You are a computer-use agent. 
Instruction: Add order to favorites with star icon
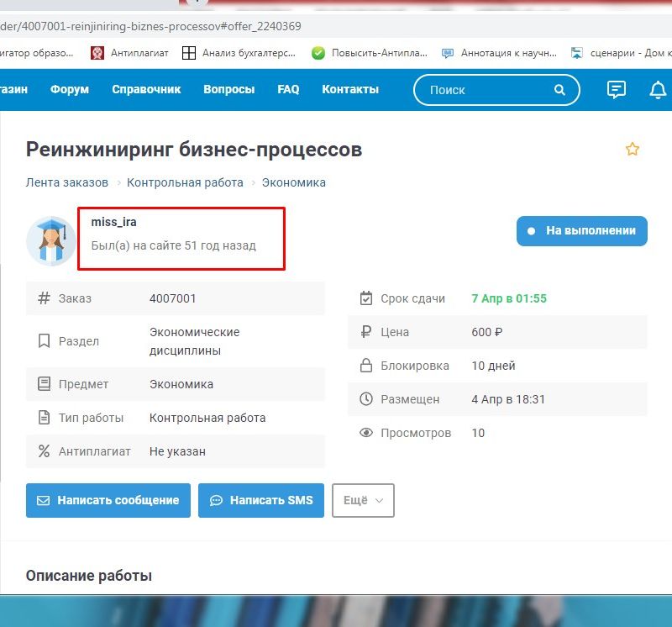click(x=633, y=150)
